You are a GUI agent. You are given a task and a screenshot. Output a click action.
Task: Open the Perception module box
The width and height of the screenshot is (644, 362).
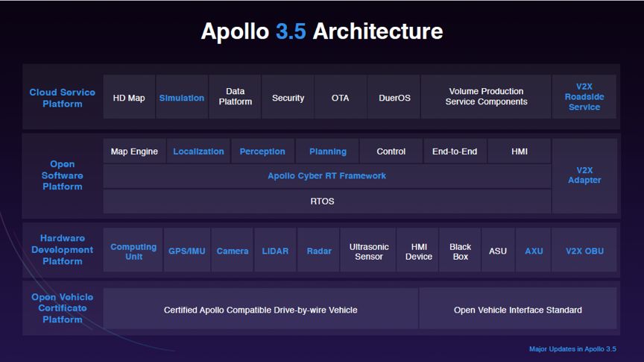pyautogui.click(x=262, y=152)
